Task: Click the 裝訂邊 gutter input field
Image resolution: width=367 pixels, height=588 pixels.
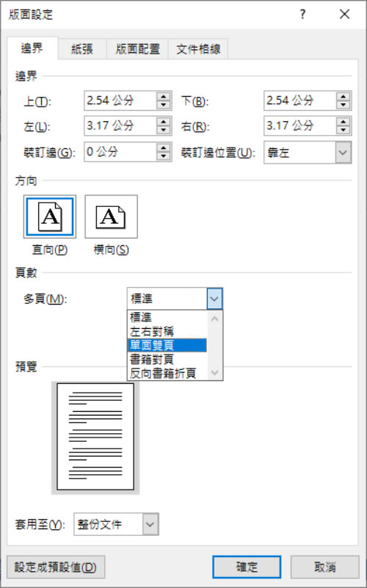Action: [120, 152]
